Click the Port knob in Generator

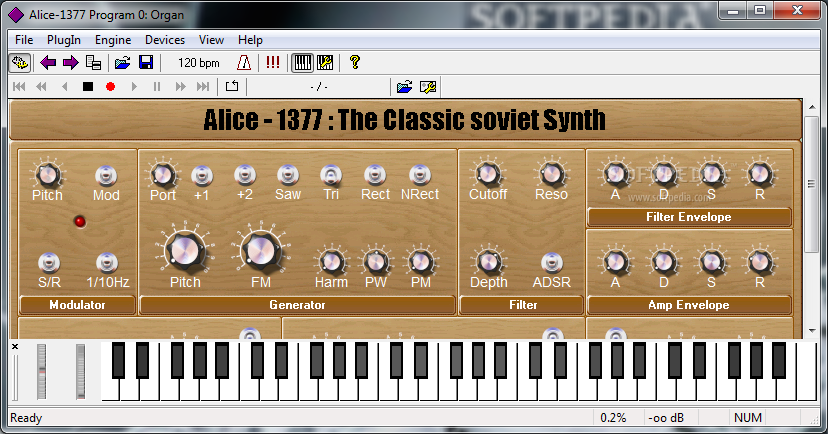click(163, 174)
